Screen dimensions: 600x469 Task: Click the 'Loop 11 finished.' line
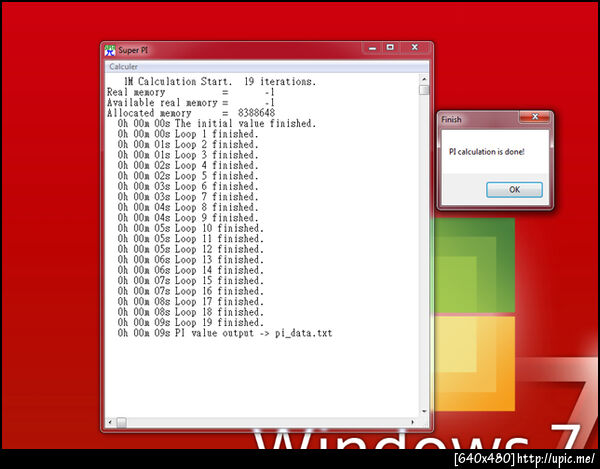point(191,239)
